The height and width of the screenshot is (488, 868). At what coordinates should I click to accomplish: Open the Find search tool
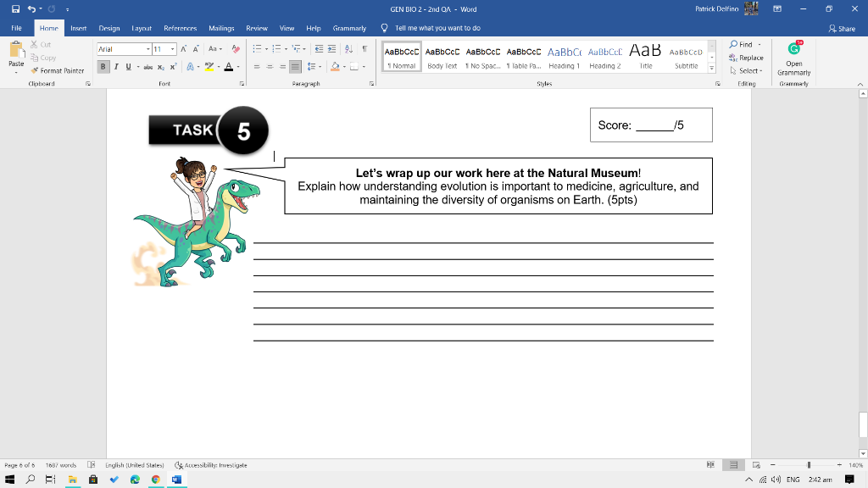click(741, 44)
